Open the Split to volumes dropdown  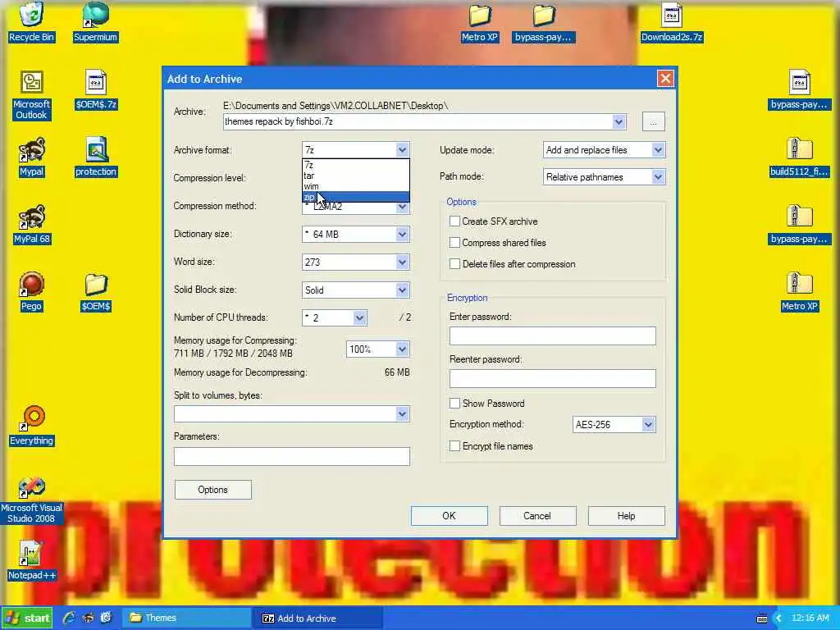click(x=402, y=413)
